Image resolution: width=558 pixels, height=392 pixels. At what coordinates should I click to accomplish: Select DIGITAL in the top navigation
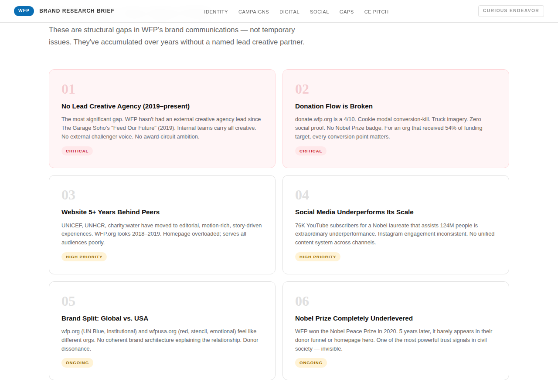click(289, 12)
